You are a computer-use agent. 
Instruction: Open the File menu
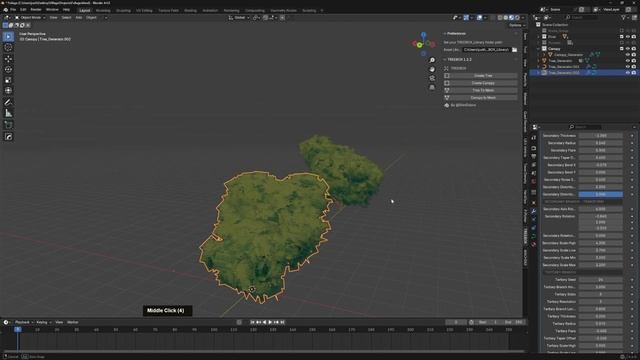tap(13, 9)
